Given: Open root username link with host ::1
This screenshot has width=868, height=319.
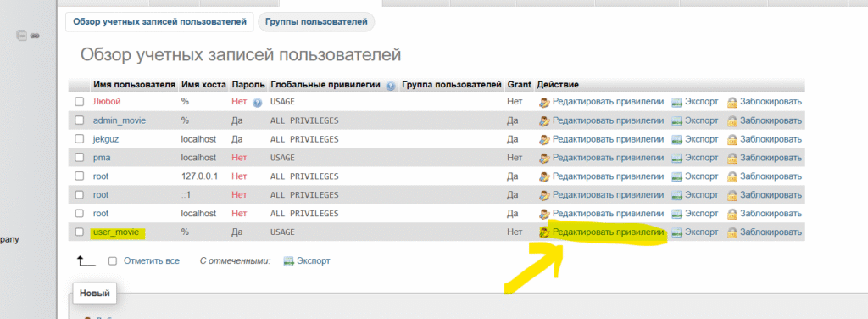Looking at the screenshot, I should [101, 195].
